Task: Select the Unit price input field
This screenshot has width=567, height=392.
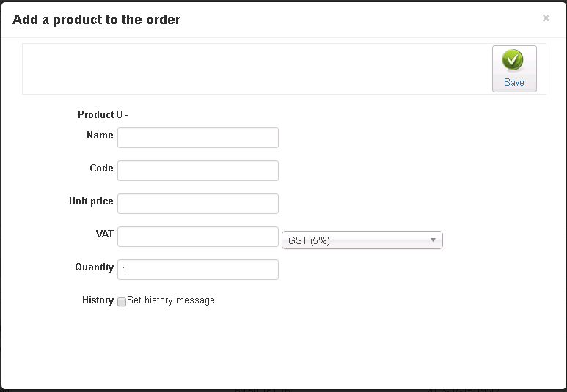Action: pyautogui.click(x=198, y=204)
